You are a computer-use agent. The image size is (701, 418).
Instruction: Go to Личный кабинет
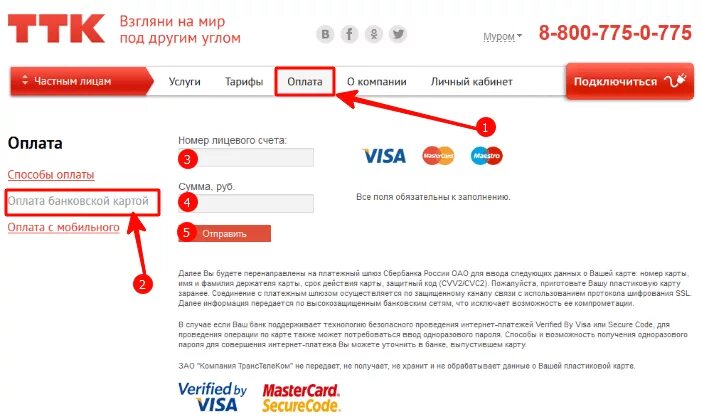(472, 82)
